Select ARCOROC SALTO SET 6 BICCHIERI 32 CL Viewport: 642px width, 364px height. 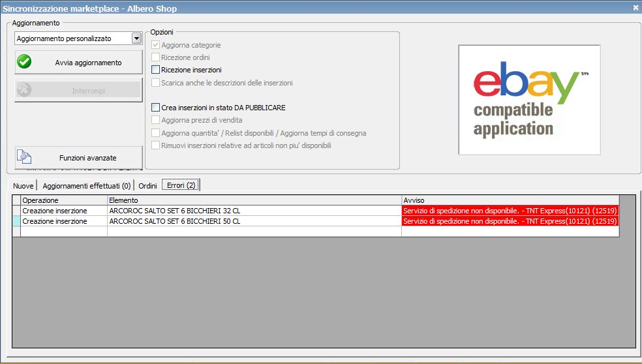point(254,211)
